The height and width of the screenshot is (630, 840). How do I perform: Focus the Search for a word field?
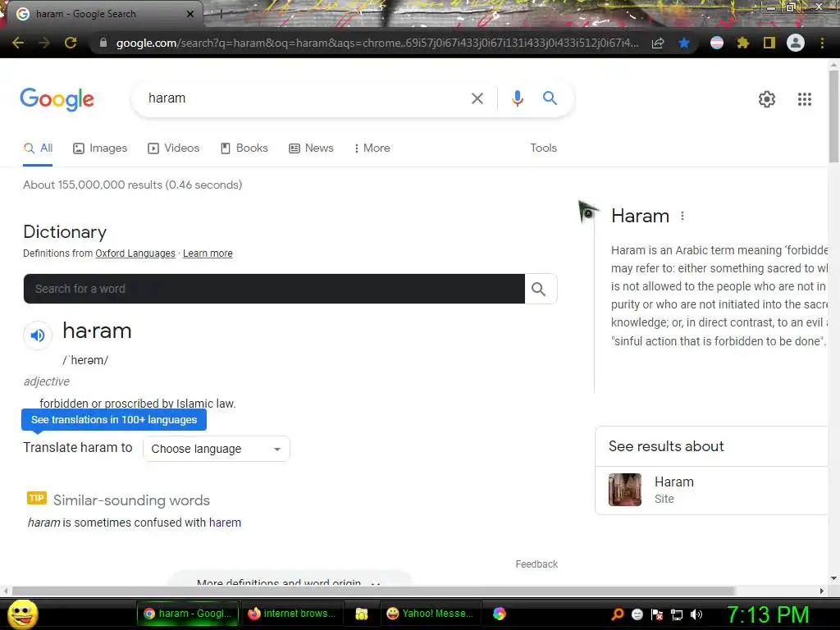coord(274,289)
